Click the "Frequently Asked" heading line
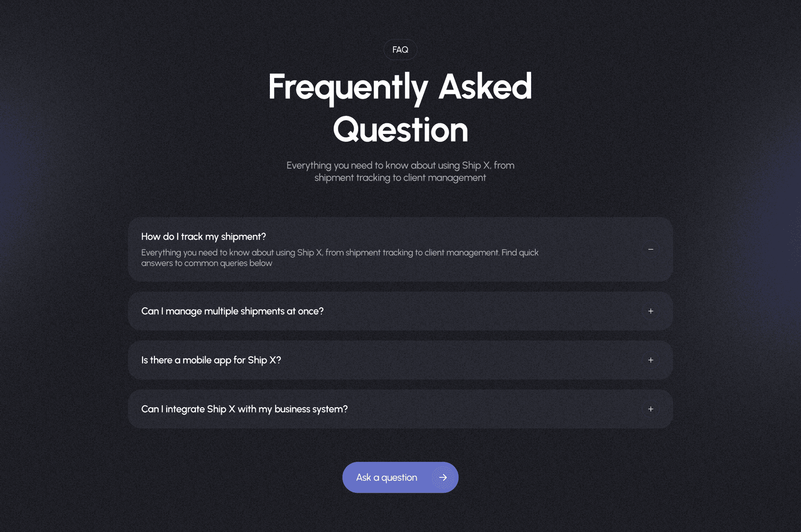The height and width of the screenshot is (532, 801). [400, 87]
